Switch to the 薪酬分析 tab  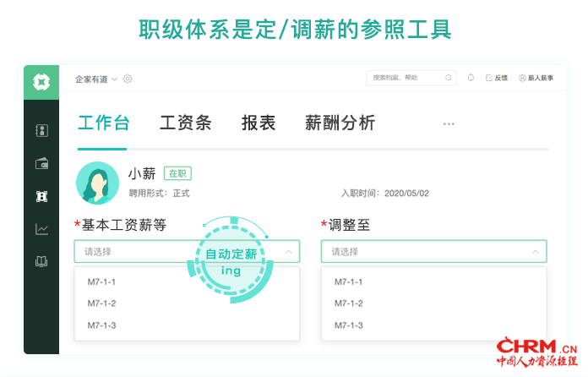340,123
